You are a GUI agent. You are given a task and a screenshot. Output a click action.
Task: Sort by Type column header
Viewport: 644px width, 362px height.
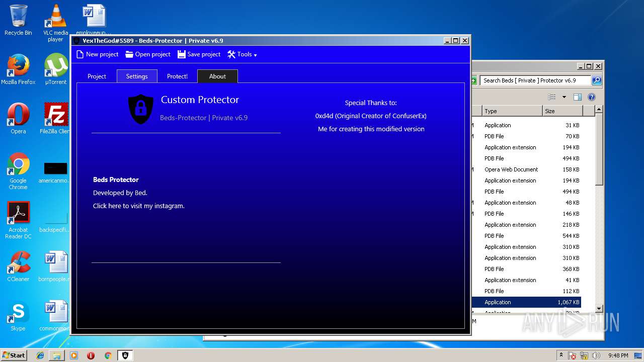512,111
